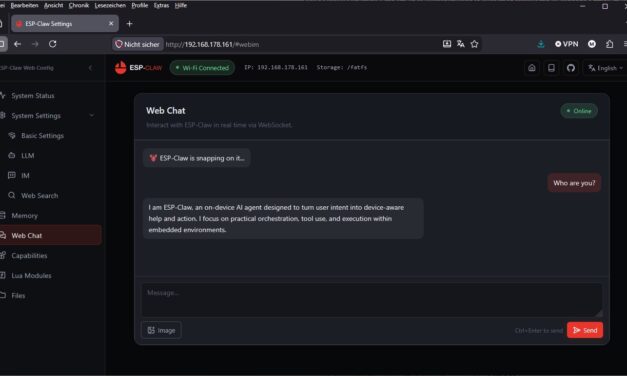The image size is (627, 376).
Task: Open the extensions icon in toolbar
Action: [x=609, y=44]
